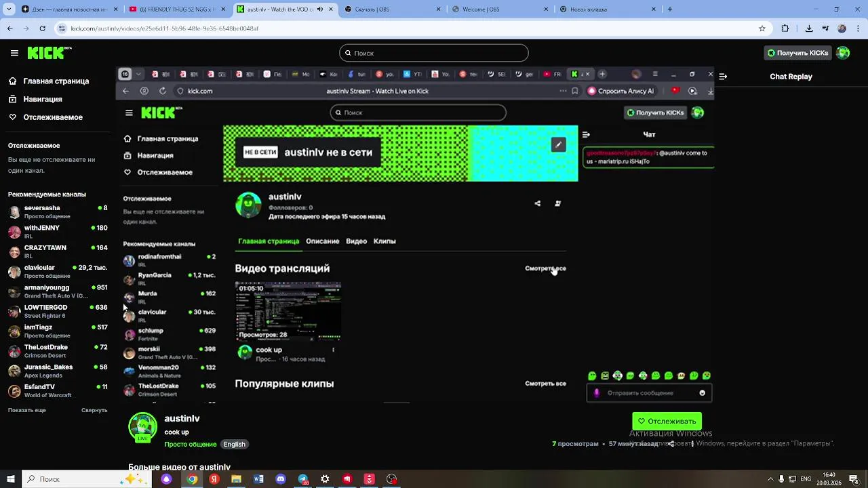
Task: Open iamTiagz recommended channel
Action: (58, 331)
